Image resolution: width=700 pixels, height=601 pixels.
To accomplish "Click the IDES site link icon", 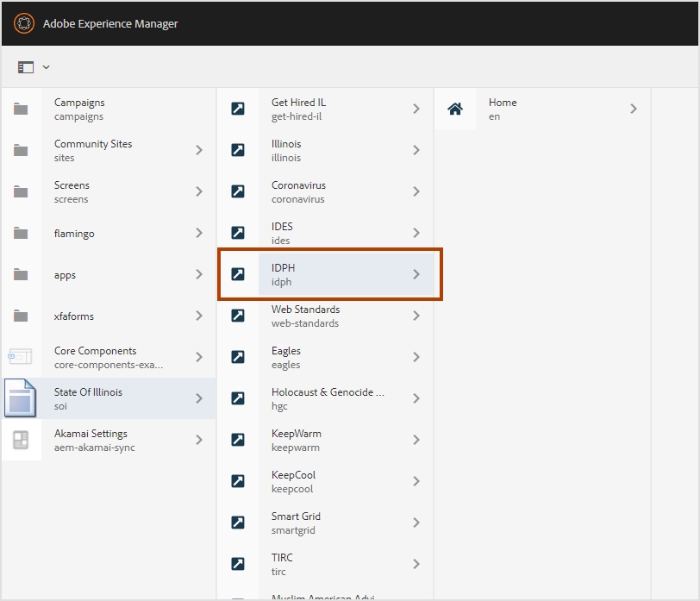I will 238,233.
